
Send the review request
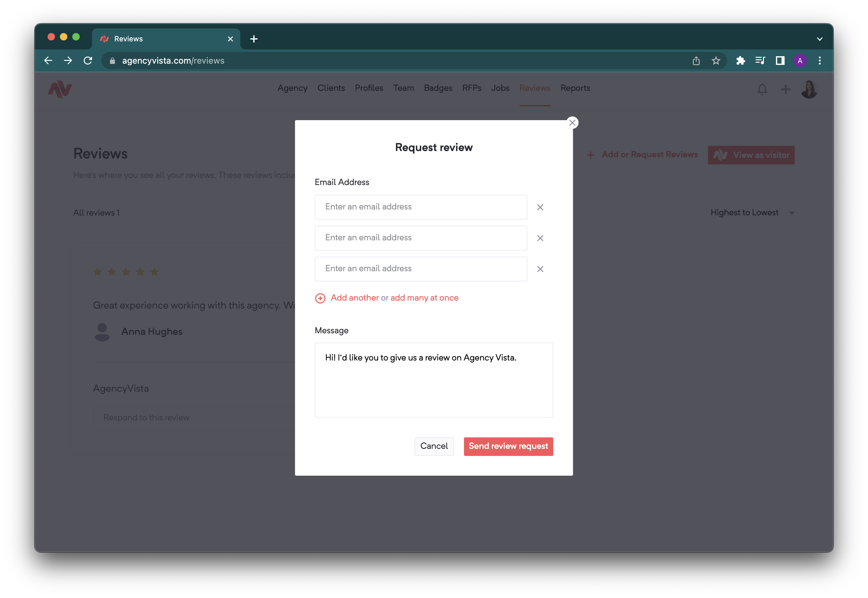pos(508,446)
